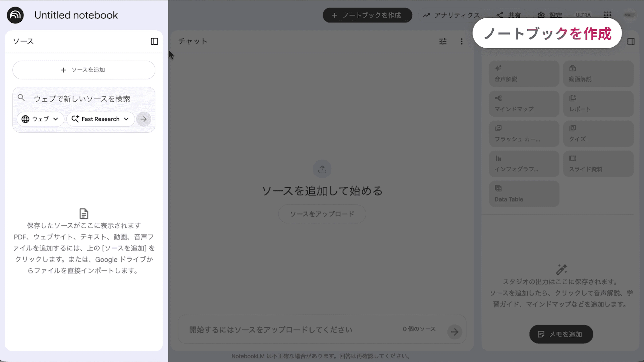
Task: Open the chat three-dot options menu
Action: tap(462, 41)
